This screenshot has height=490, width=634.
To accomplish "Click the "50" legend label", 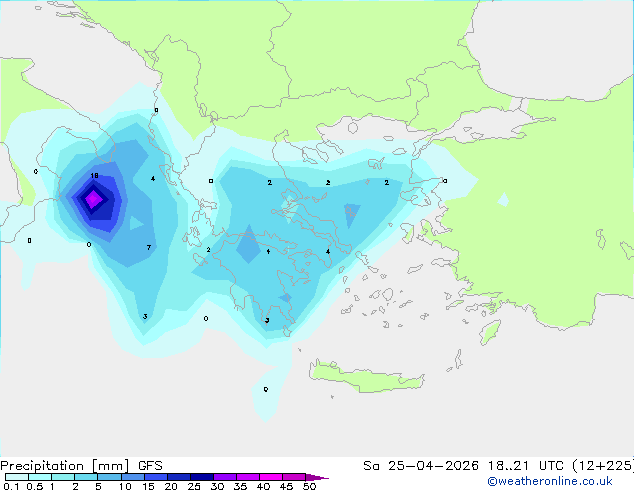I will (x=309, y=486).
